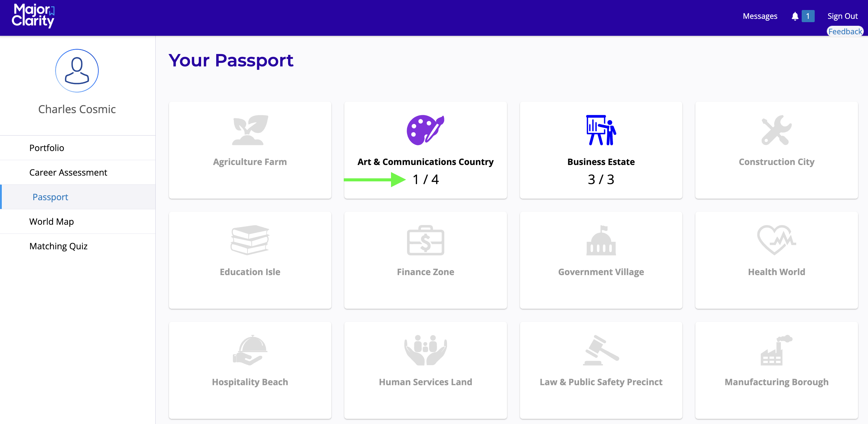The height and width of the screenshot is (424, 868).
Task: Click the notification bell icon
Action: click(x=795, y=16)
